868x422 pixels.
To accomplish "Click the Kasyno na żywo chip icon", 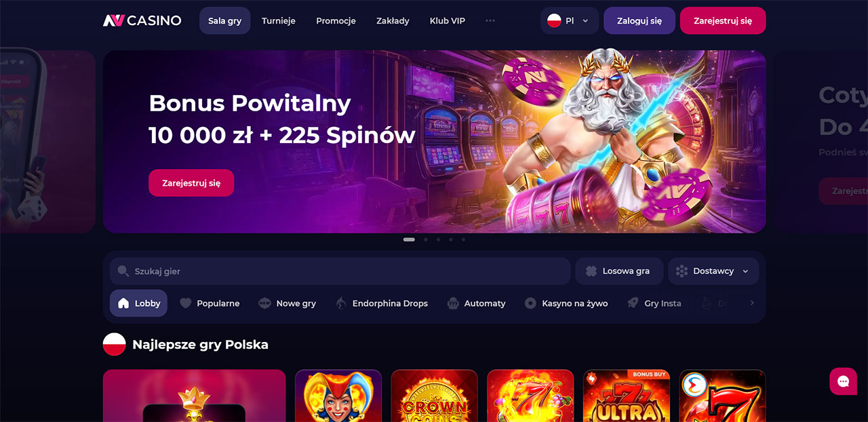I will pyautogui.click(x=530, y=303).
